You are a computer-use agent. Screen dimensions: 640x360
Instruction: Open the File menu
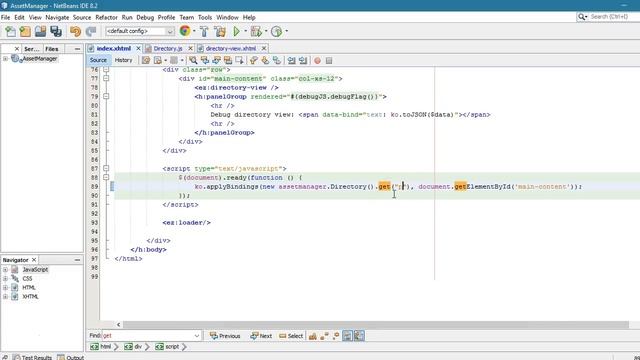[5, 18]
